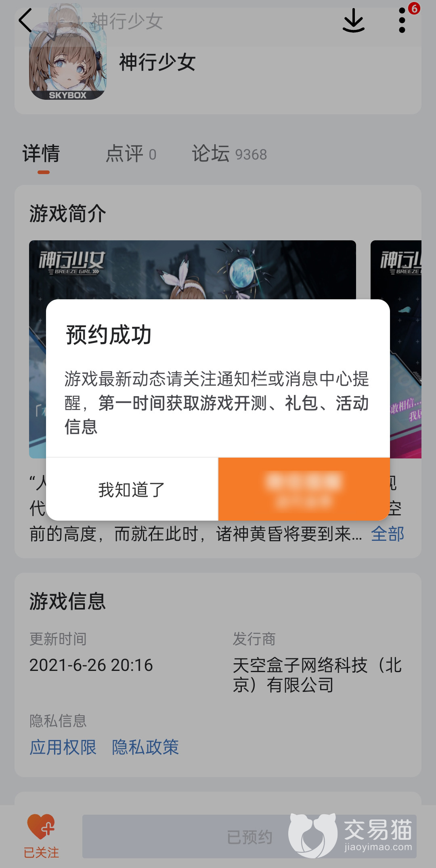
Task: Open the 隐私政策 link
Action: point(145,747)
